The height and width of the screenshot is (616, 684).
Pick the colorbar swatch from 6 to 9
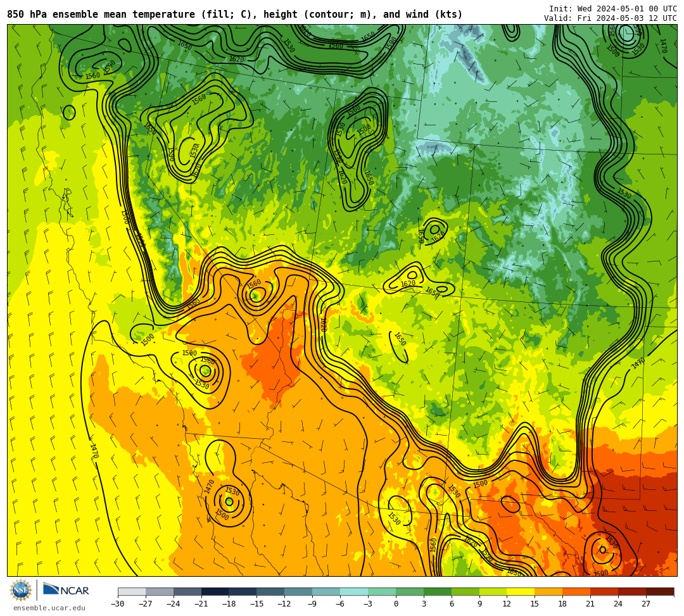point(465,591)
